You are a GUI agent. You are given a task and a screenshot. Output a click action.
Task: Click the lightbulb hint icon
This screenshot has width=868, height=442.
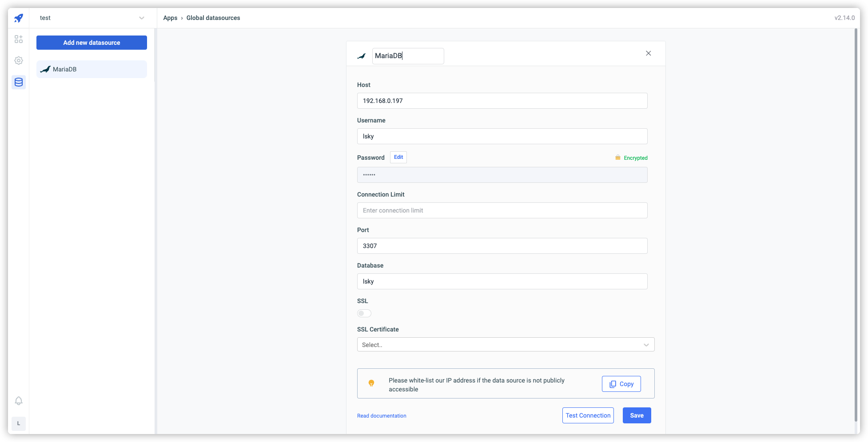pos(371,383)
